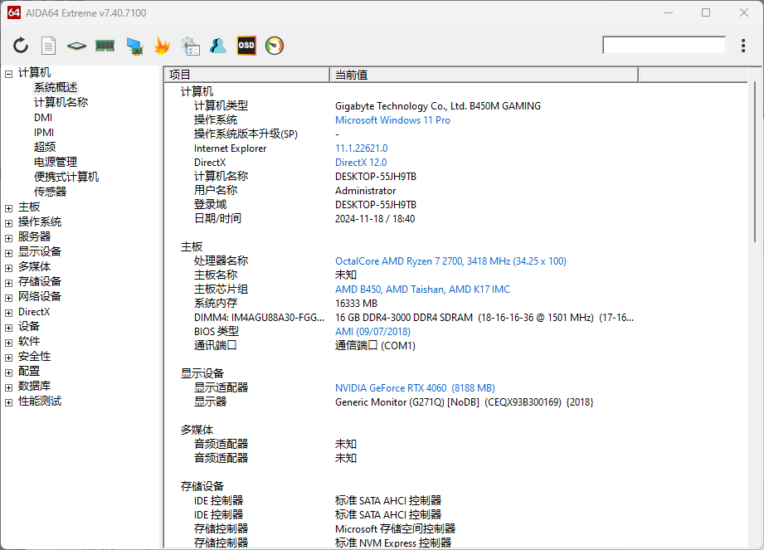Open the 11.1.22621.0 version link

tap(362, 148)
